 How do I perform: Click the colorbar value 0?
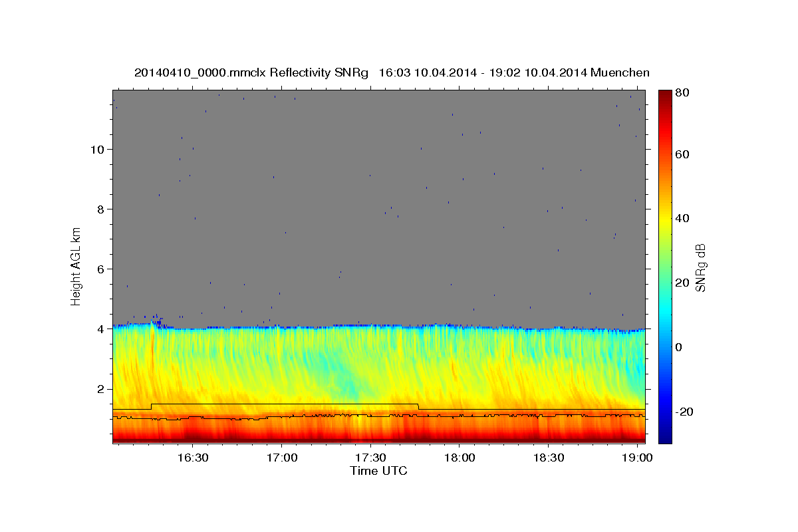pyautogui.click(x=680, y=347)
